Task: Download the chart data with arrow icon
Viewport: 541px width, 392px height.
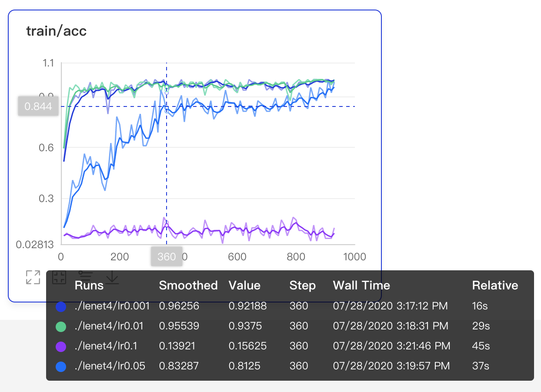Action: pyautogui.click(x=112, y=277)
